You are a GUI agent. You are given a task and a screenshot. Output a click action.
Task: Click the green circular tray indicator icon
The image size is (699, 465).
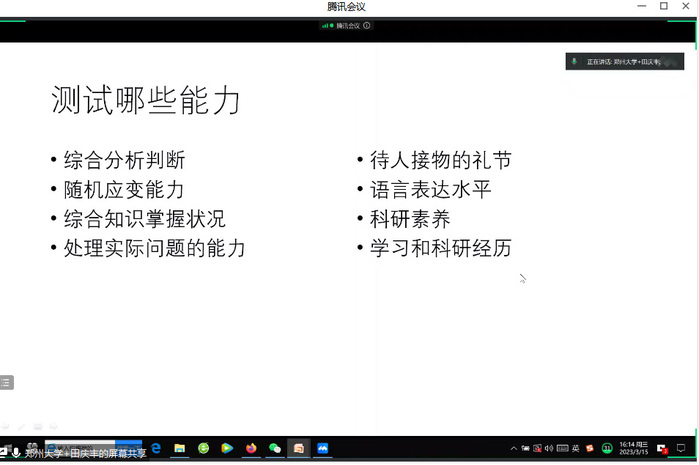point(607,449)
